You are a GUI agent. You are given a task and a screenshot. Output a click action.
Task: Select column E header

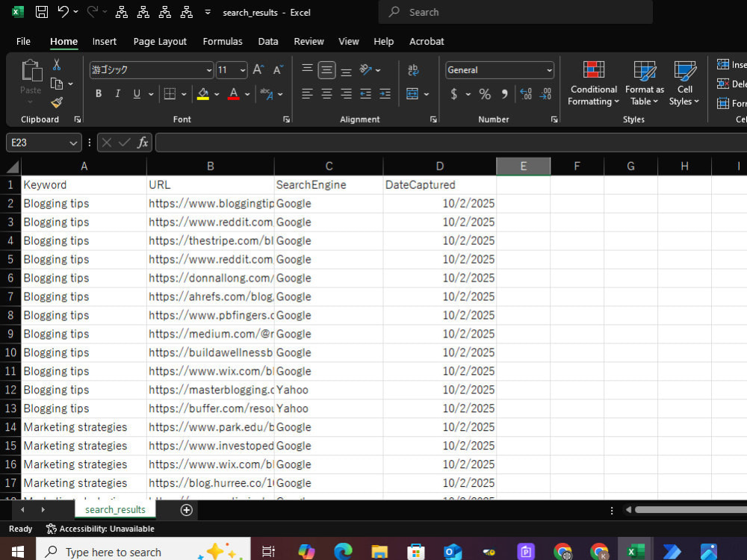[x=523, y=167]
